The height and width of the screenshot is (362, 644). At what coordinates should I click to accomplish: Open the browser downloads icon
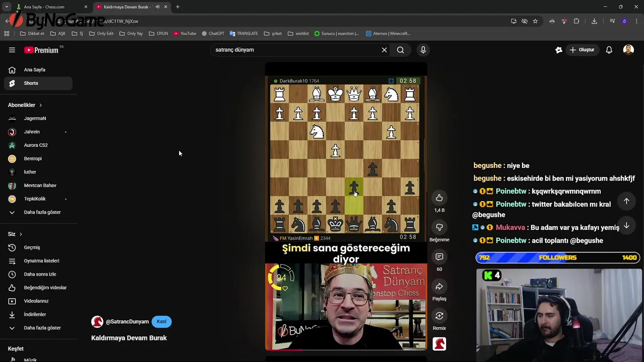(x=594, y=21)
